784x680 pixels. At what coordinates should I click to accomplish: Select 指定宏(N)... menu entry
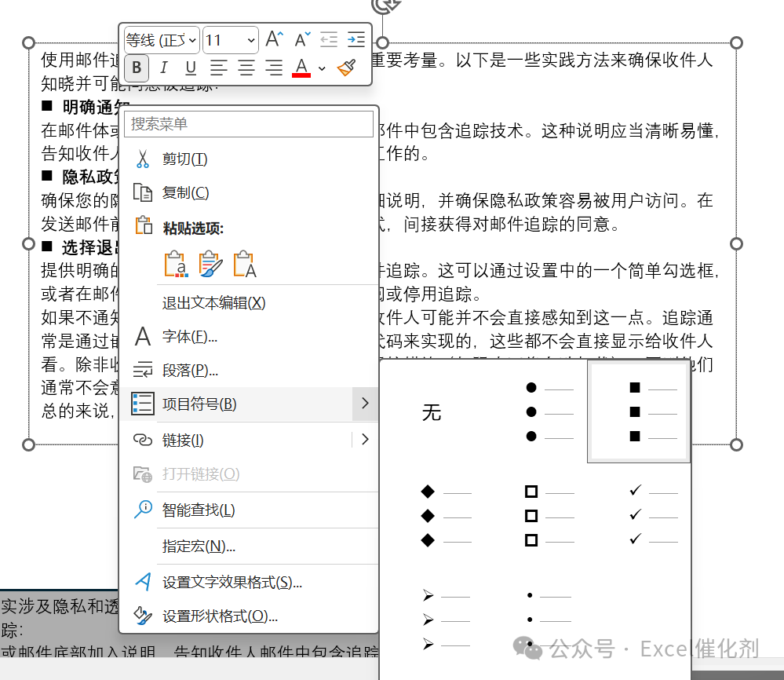249,546
